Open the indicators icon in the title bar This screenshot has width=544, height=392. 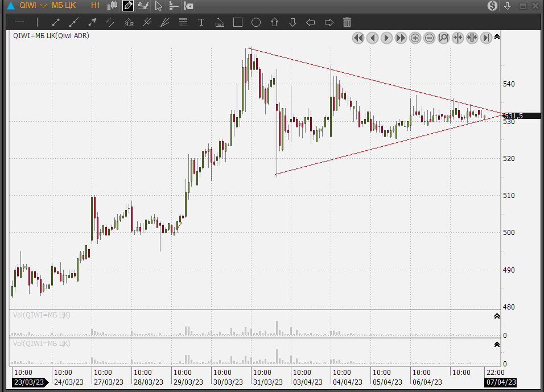click(143, 6)
